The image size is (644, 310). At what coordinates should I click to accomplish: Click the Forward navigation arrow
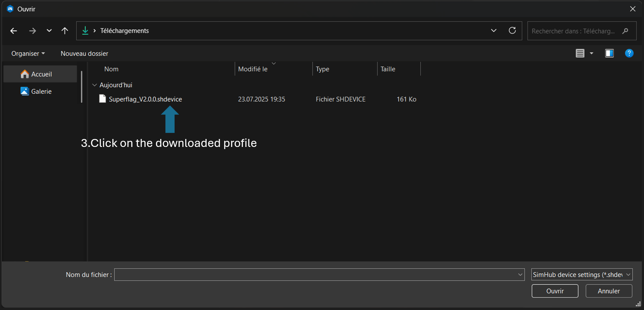(x=32, y=31)
